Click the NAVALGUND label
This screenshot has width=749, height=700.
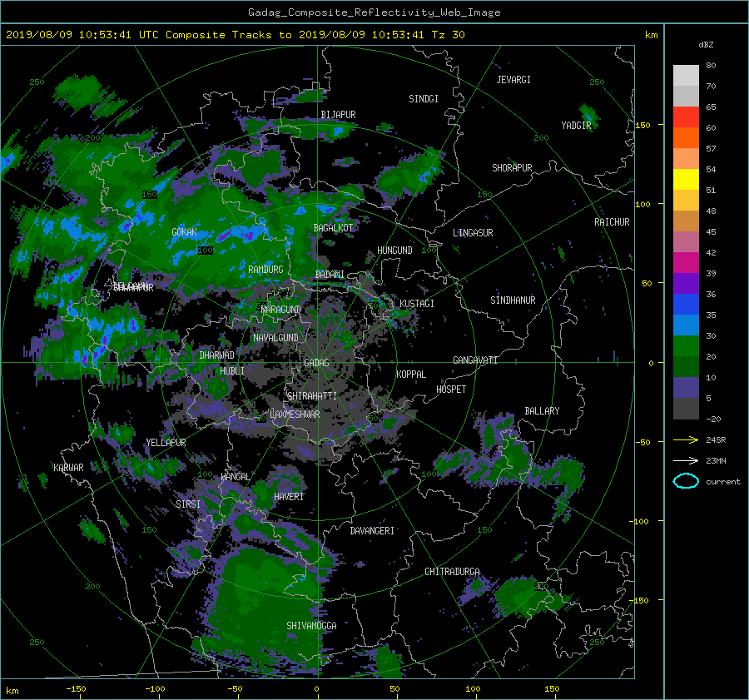[x=275, y=338]
